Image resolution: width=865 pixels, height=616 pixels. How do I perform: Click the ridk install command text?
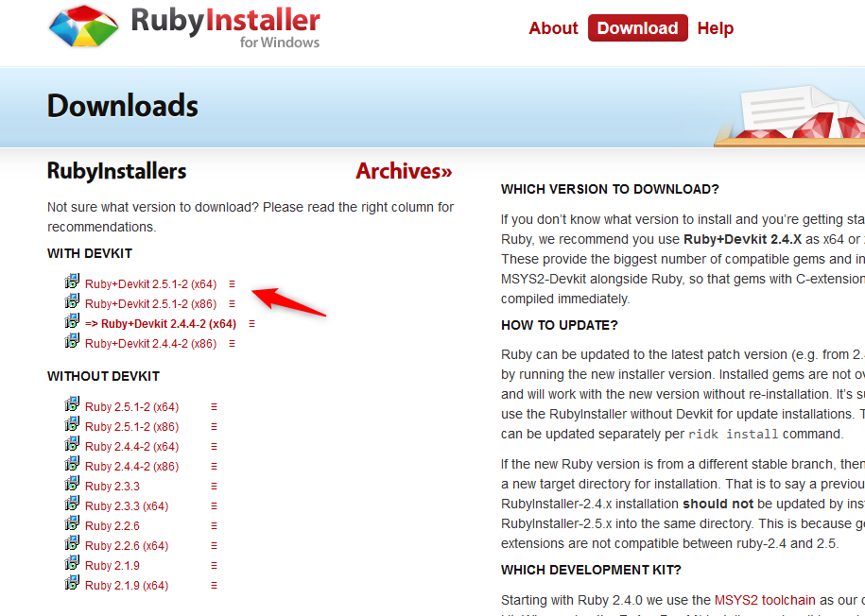click(x=734, y=434)
